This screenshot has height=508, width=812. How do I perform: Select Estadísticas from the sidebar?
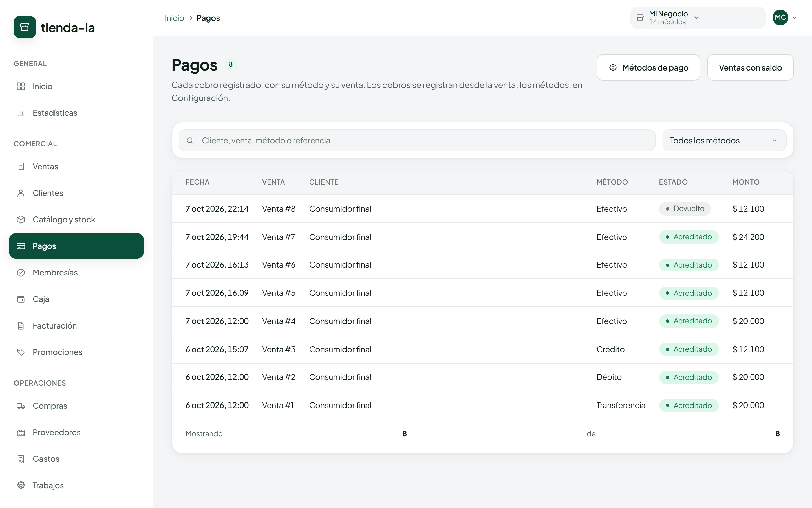click(x=76, y=113)
